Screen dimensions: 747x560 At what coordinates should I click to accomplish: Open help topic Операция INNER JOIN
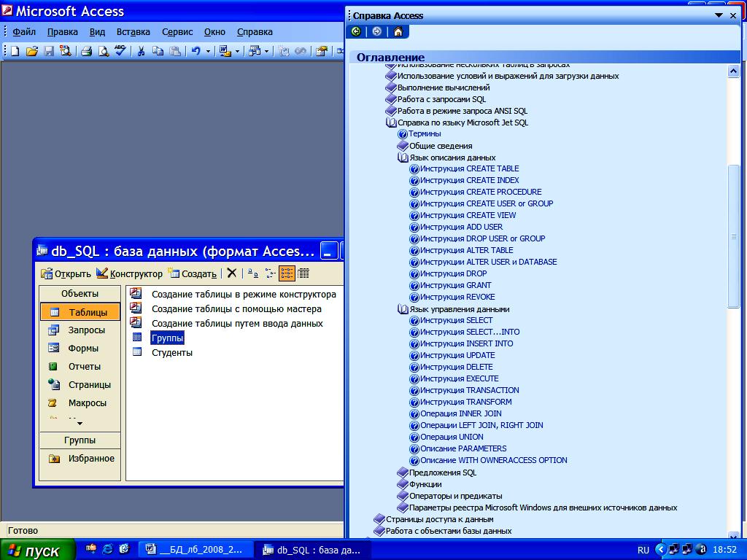point(461,413)
